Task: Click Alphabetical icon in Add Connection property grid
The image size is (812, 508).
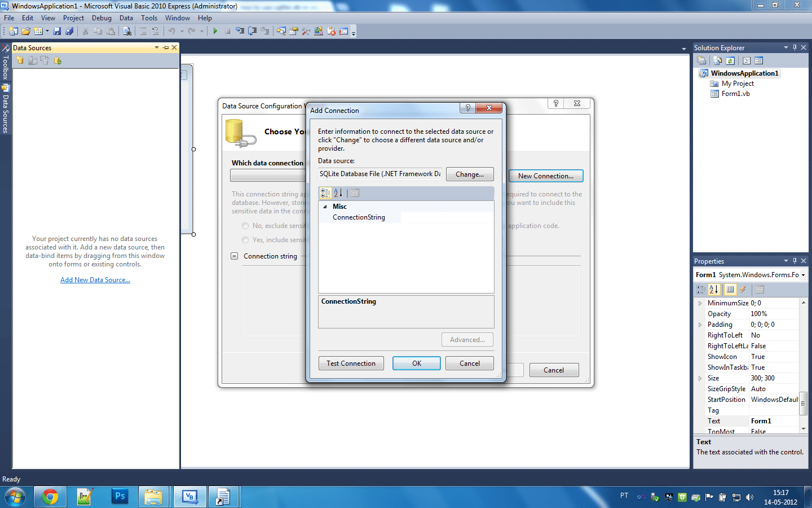Action: 338,193
